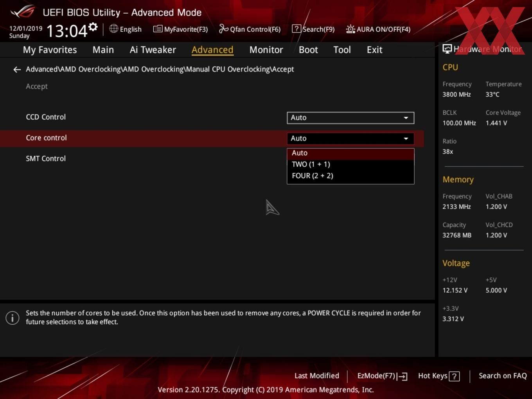Image resolution: width=532 pixels, height=399 pixels.
Task: Open Qfan Control fan icon
Action: point(223,29)
